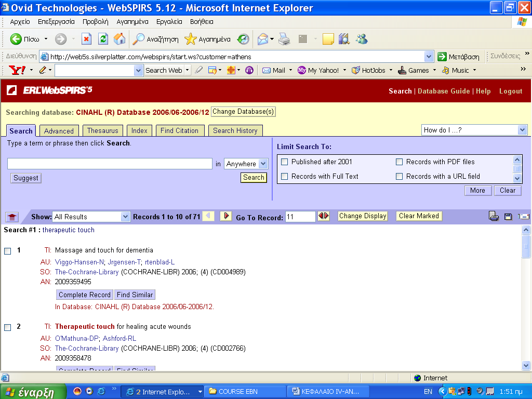Screen dimensions: 532x399
Task: Expand the Search Web options arrow
Action: point(187,70)
